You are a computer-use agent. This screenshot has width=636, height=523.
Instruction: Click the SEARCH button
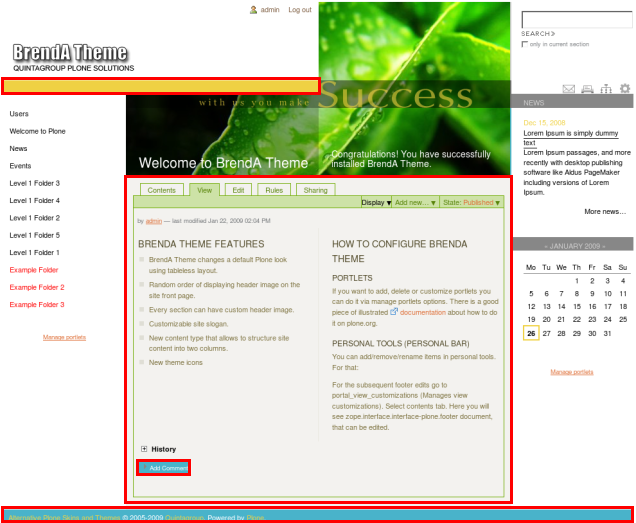(x=538, y=34)
